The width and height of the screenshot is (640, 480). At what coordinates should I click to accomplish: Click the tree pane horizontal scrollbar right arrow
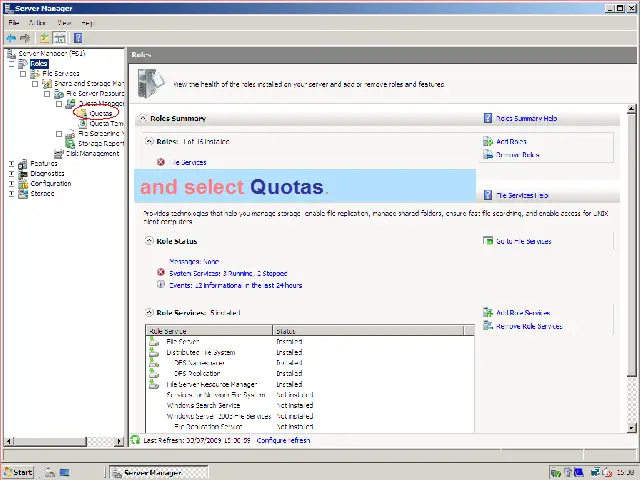pos(119,441)
